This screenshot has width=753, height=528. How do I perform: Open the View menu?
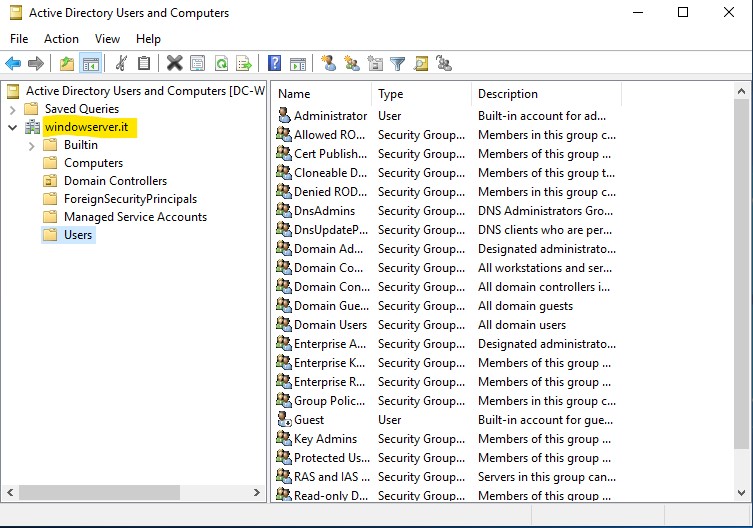pyautogui.click(x=107, y=39)
